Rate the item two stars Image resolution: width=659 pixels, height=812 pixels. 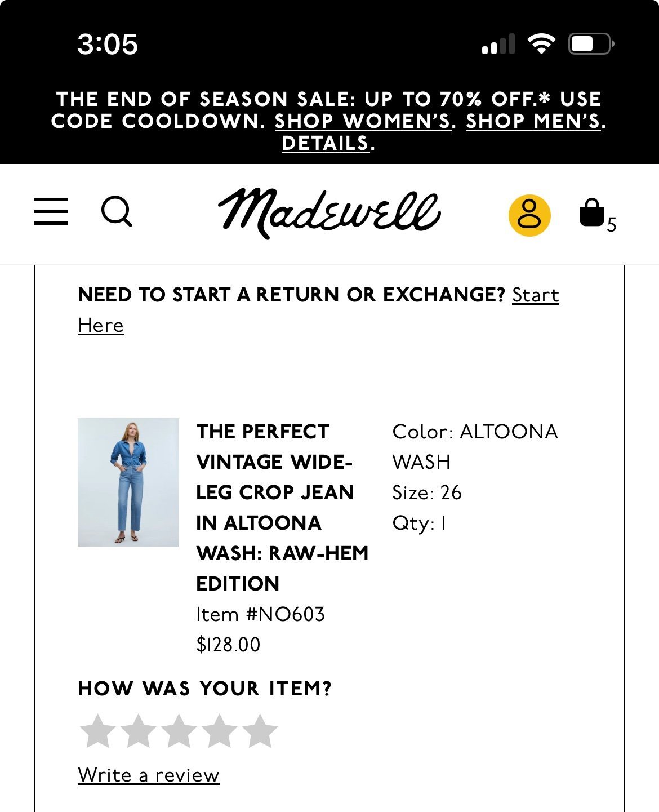point(138,731)
